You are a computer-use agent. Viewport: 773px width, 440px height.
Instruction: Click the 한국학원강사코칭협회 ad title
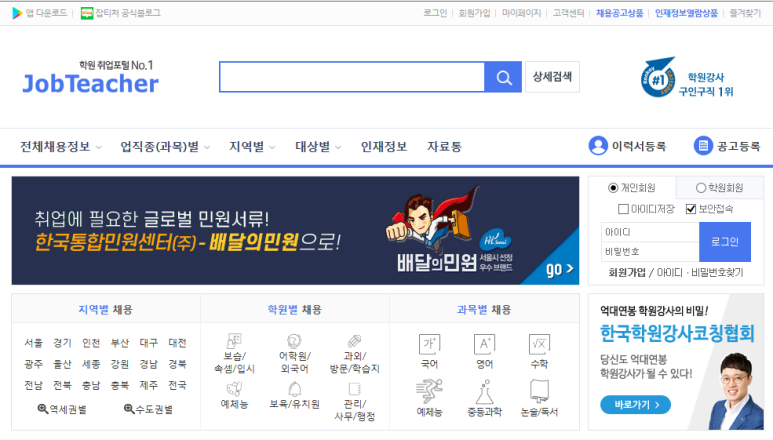pos(677,334)
